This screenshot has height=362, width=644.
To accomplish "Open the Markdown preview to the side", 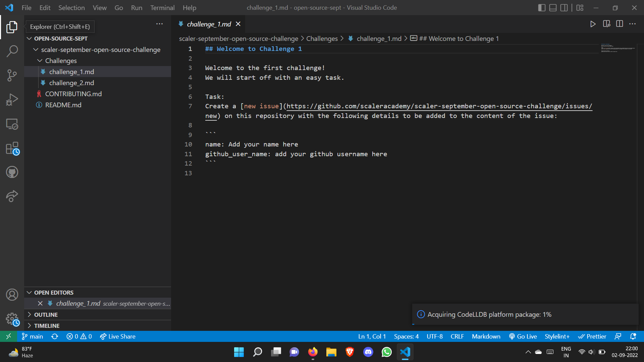I will [x=606, y=24].
